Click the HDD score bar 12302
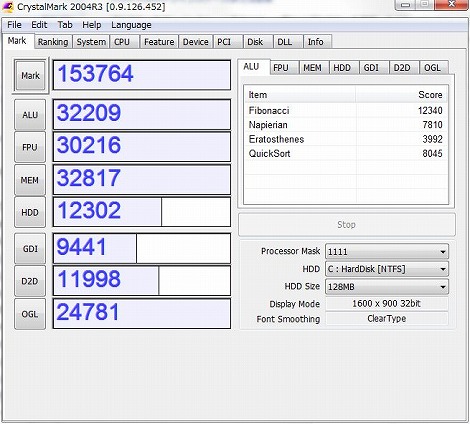Image resolution: width=470 pixels, height=424 pixels. point(142,212)
